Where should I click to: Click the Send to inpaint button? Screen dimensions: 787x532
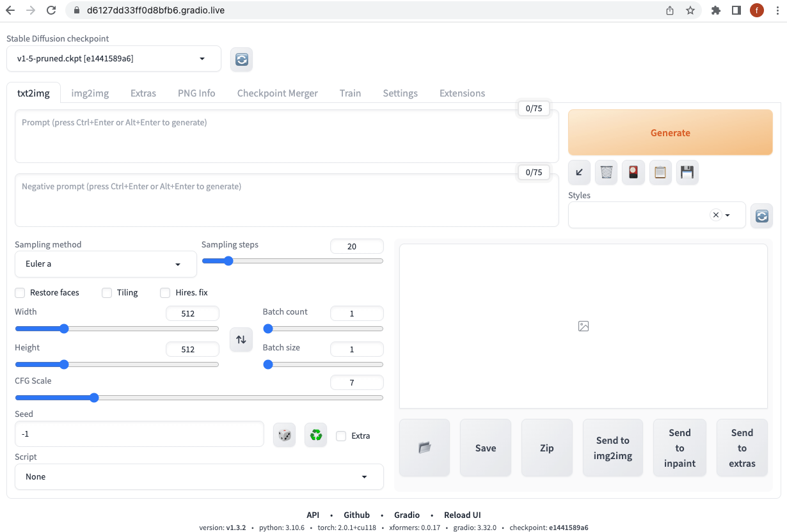[680, 448]
